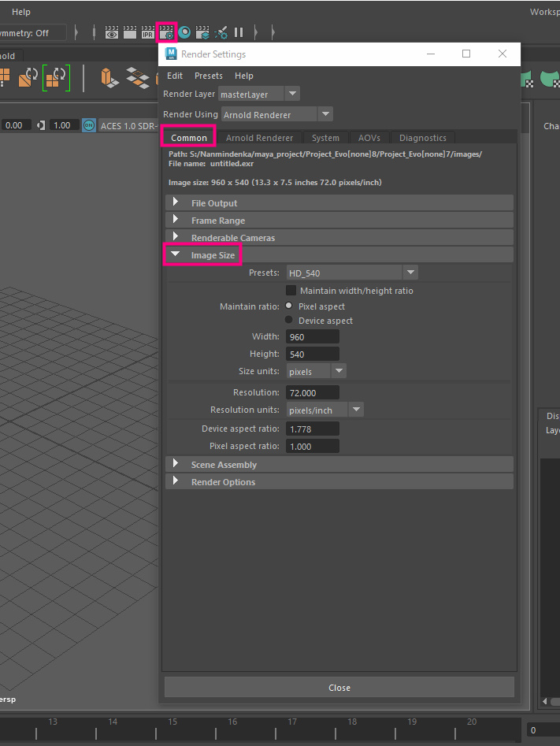Click the shelf icon of a rotating orange triangle

point(28,77)
